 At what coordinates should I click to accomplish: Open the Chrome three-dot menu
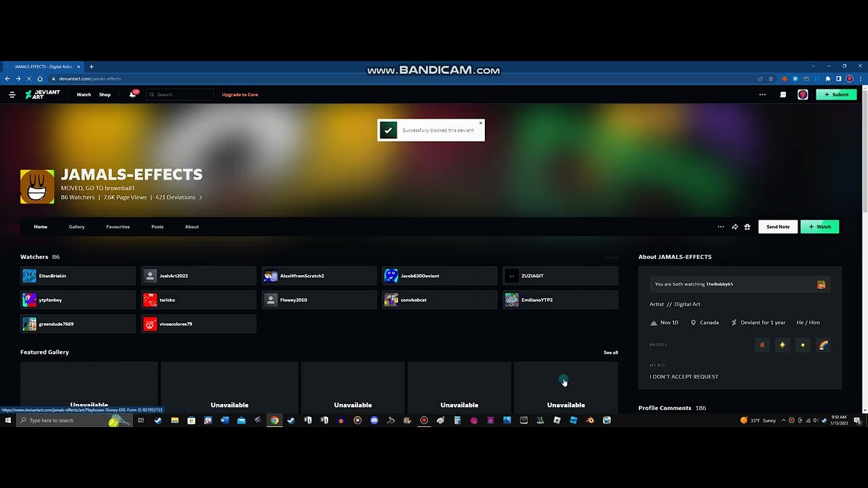tap(860, 79)
